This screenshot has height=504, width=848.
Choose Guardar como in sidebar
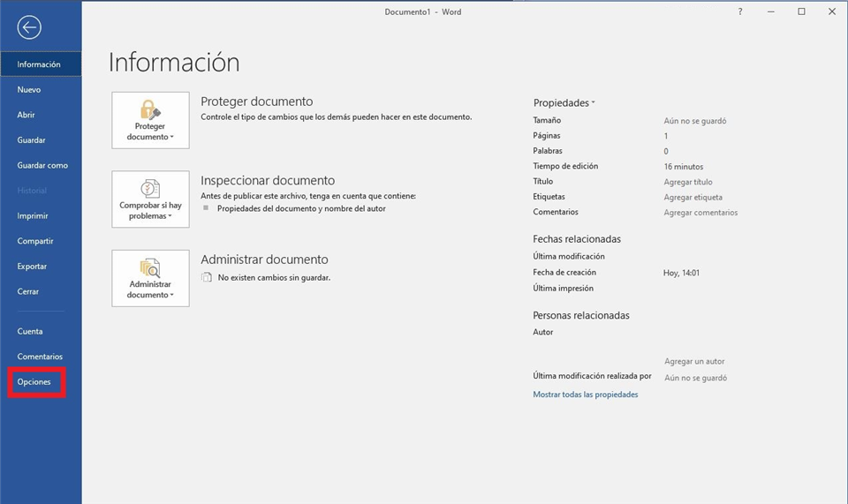pyautogui.click(x=42, y=165)
